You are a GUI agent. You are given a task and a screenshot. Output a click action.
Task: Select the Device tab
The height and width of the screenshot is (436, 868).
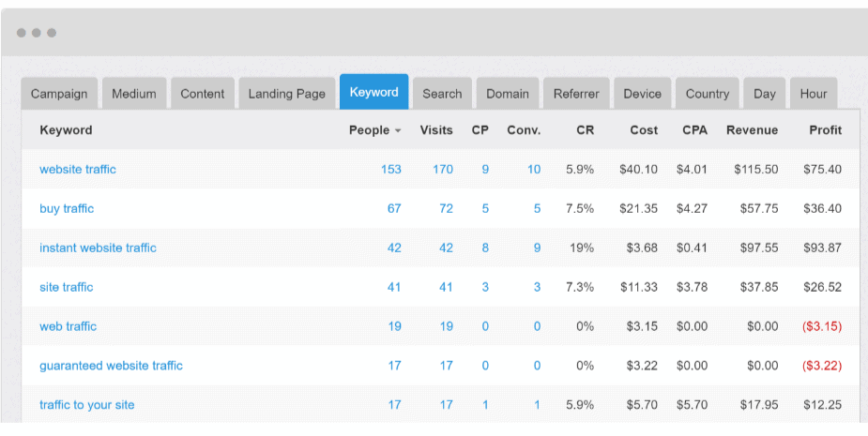643,94
